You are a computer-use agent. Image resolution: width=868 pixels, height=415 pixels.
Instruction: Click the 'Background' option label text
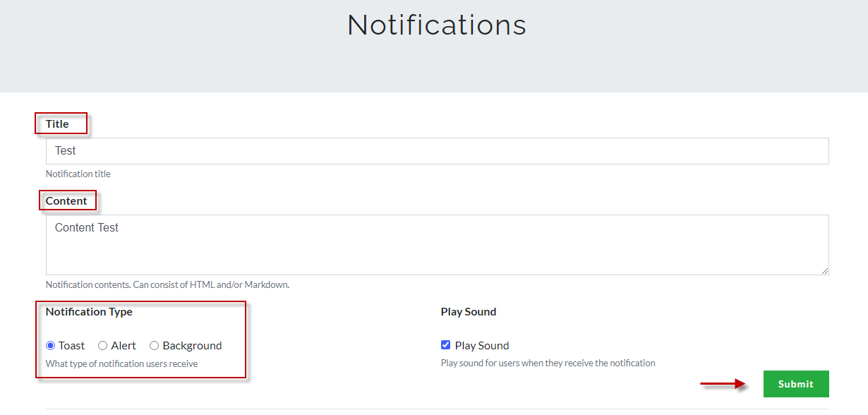tap(192, 346)
